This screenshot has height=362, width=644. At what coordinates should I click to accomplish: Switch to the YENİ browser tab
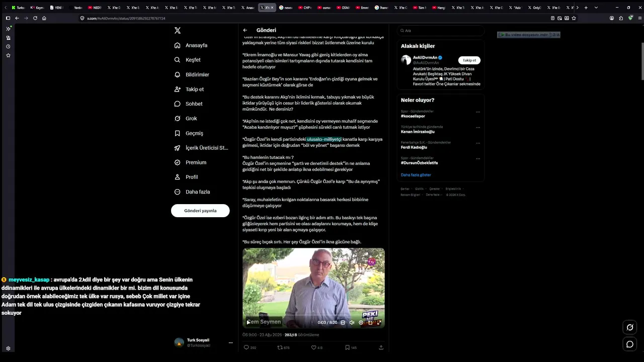pos(56,8)
